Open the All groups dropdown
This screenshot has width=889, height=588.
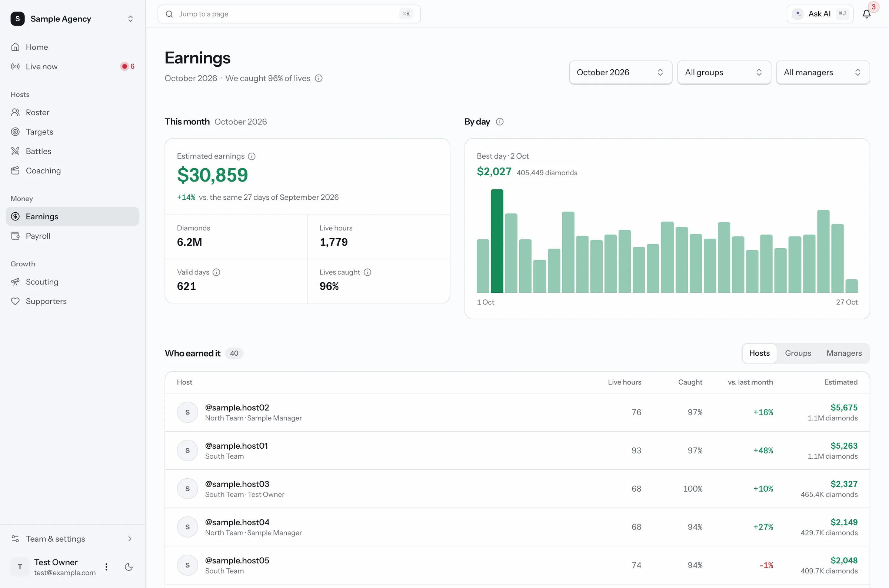point(724,72)
